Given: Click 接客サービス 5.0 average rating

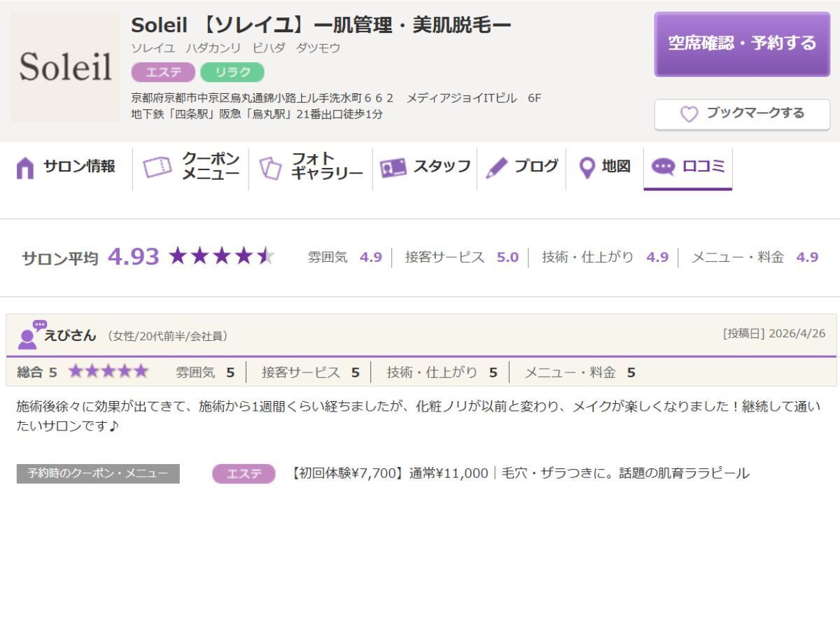Looking at the screenshot, I should (462, 257).
